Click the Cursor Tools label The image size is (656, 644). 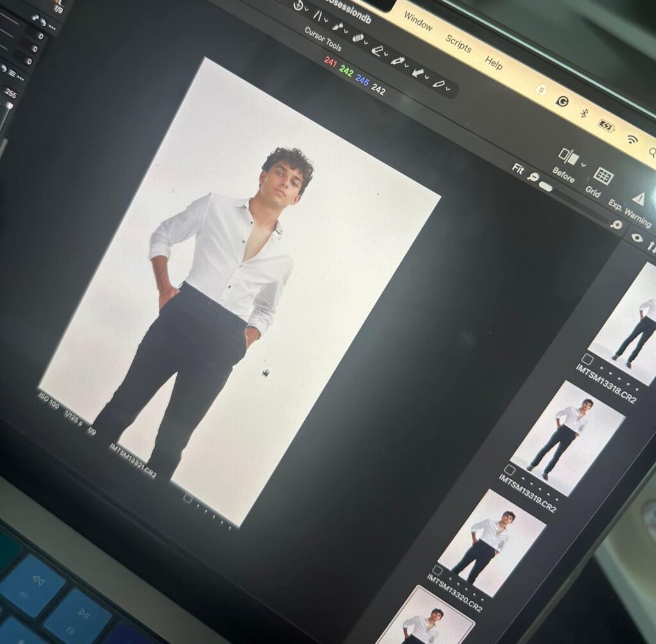pyautogui.click(x=323, y=39)
